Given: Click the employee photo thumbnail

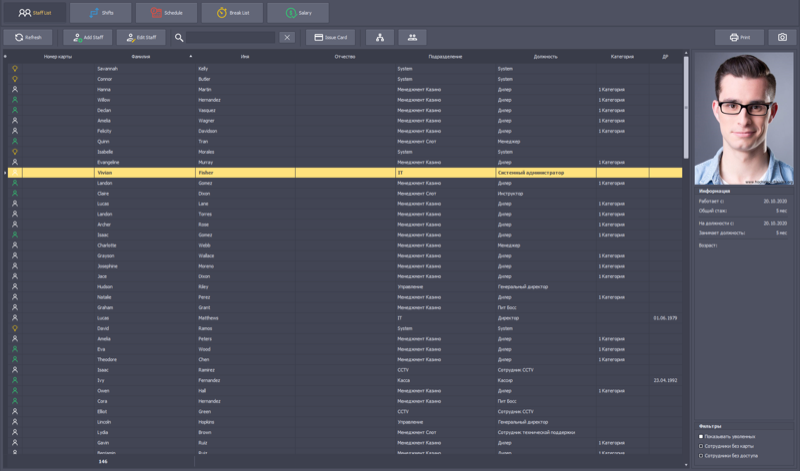Looking at the screenshot, I should pyautogui.click(x=741, y=117).
